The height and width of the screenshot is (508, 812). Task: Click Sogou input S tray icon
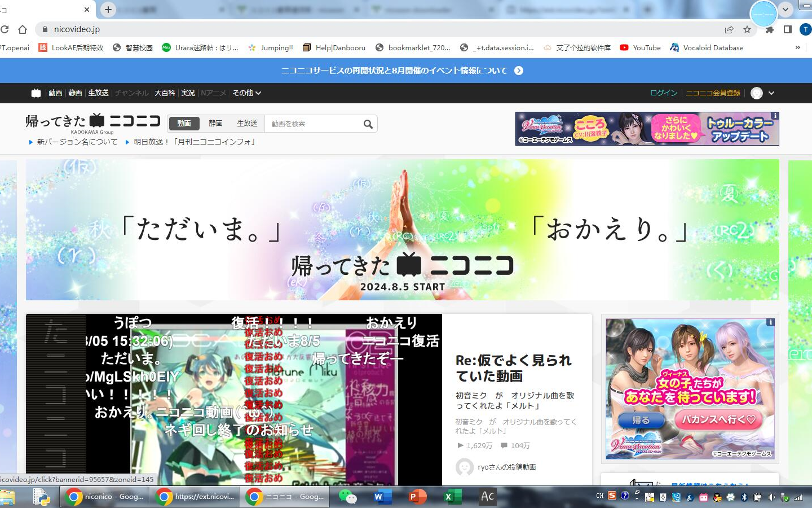pos(612,496)
